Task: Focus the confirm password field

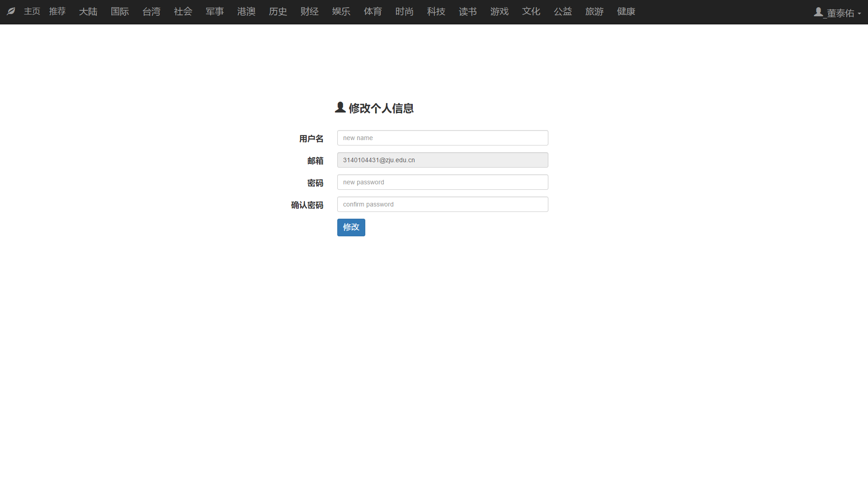Action: coord(443,204)
